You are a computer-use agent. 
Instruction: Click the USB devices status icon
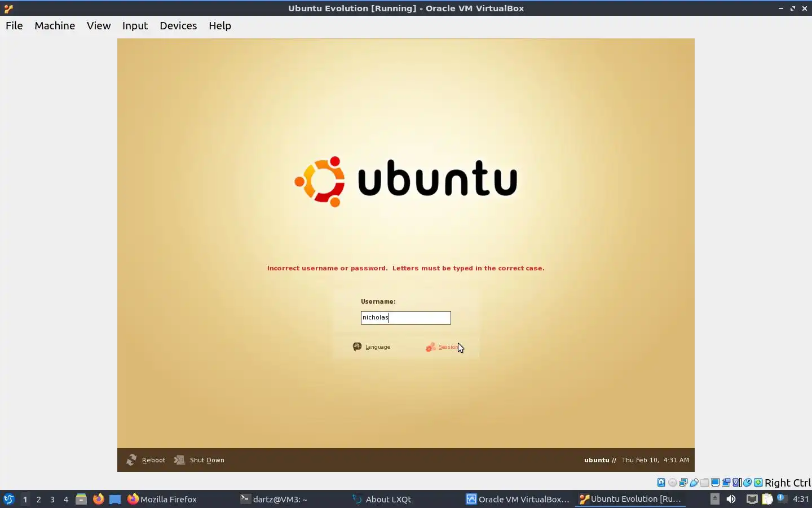(694, 483)
